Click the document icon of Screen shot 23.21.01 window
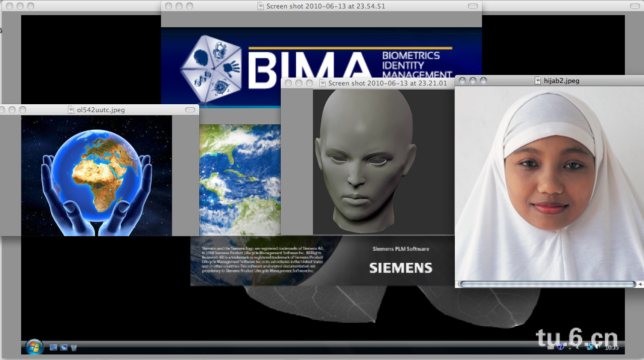This screenshot has height=360, width=644. click(323, 83)
